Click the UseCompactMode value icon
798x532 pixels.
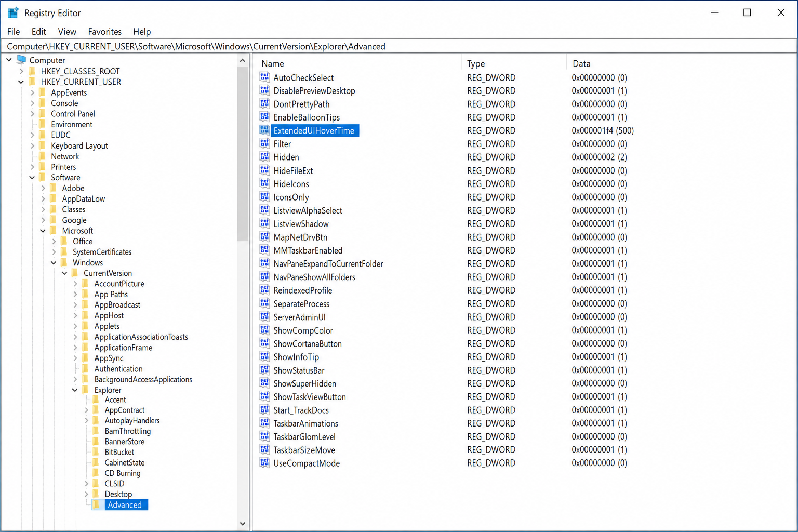(264, 463)
